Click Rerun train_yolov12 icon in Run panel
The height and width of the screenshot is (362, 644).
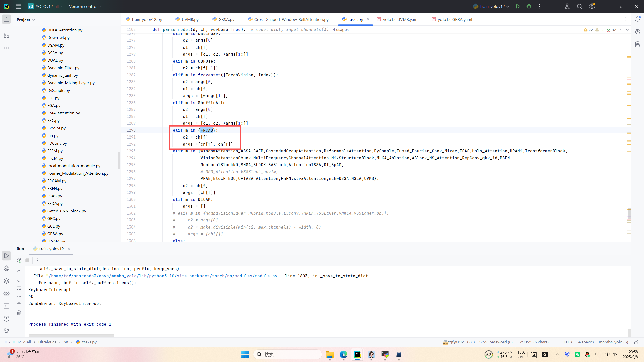[x=19, y=260]
